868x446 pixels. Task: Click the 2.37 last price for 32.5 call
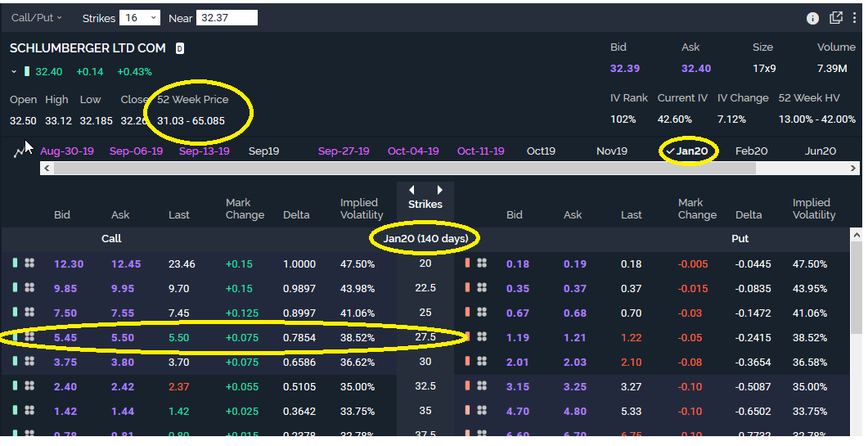pos(179,387)
